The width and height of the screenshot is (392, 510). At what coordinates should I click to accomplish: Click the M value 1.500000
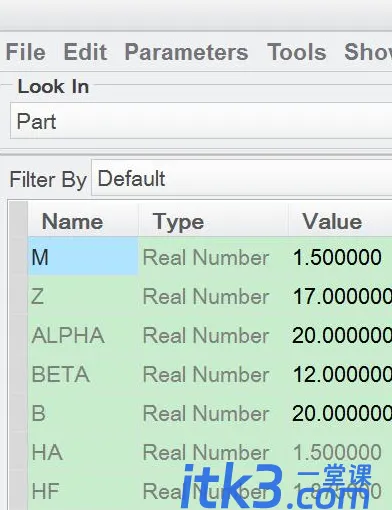pyautogui.click(x=337, y=257)
